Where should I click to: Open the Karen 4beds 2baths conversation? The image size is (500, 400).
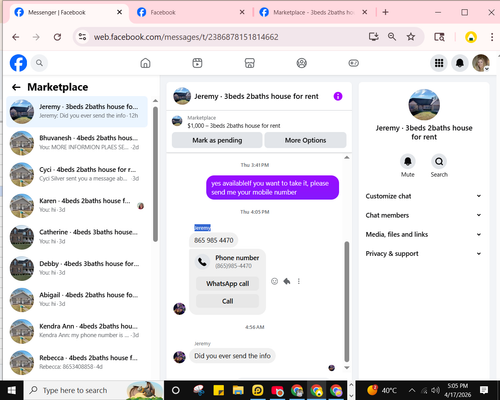[x=77, y=205]
